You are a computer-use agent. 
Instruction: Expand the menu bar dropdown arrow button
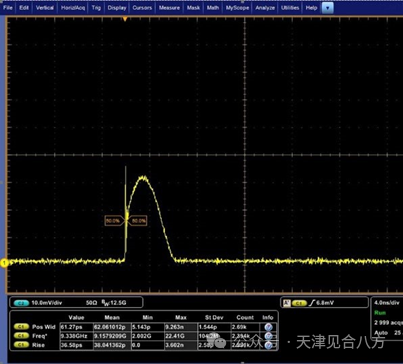pyautogui.click(x=328, y=8)
